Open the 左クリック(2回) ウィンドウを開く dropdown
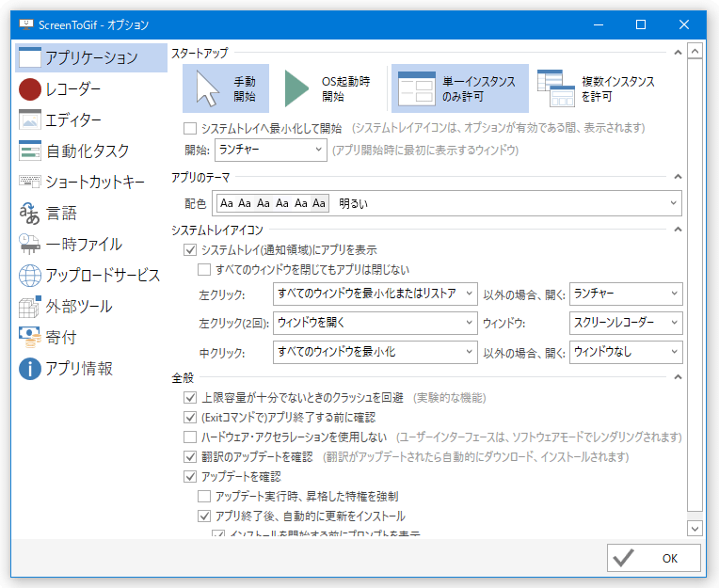 click(375, 323)
